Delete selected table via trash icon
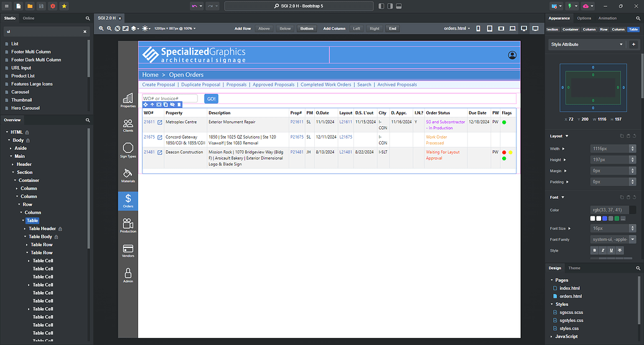 tap(179, 104)
